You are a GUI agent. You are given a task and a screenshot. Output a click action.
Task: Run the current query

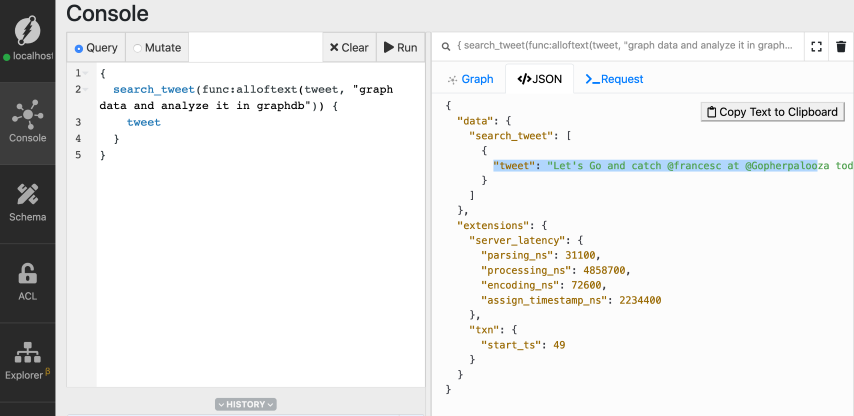click(400, 47)
